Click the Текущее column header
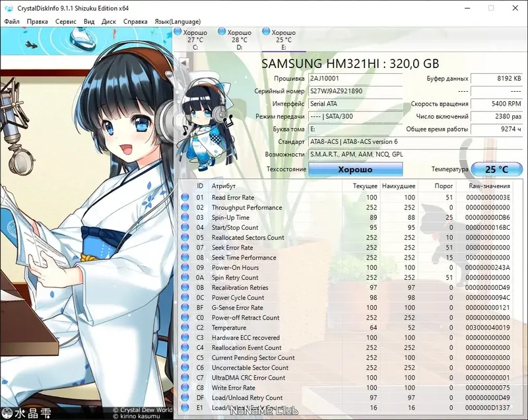 pos(360,186)
